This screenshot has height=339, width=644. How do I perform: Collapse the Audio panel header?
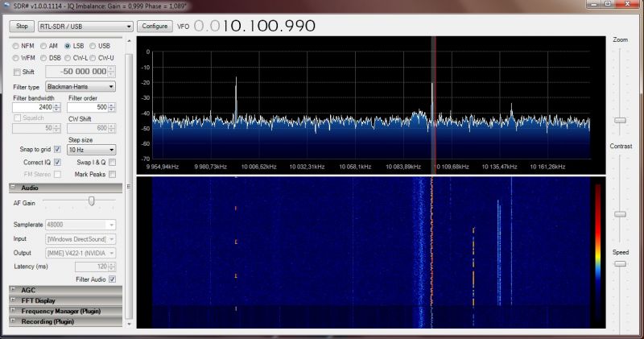coord(66,188)
